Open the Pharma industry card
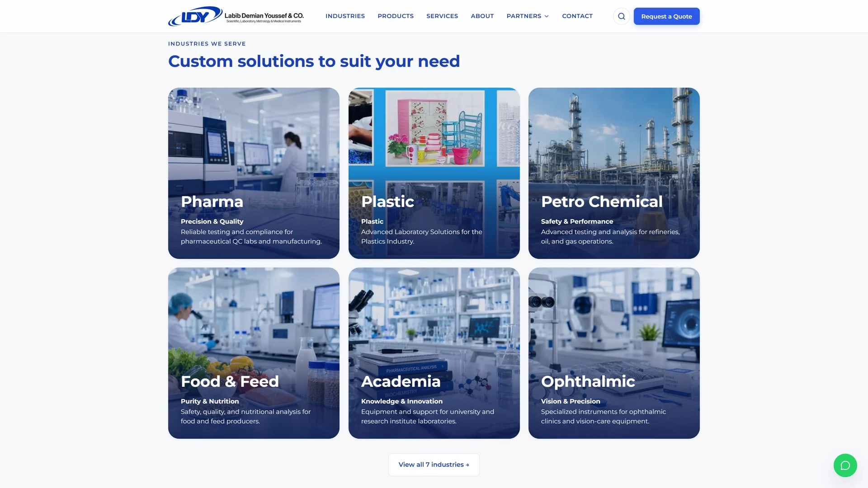The height and width of the screenshot is (488, 868). [x=254, y=173]
